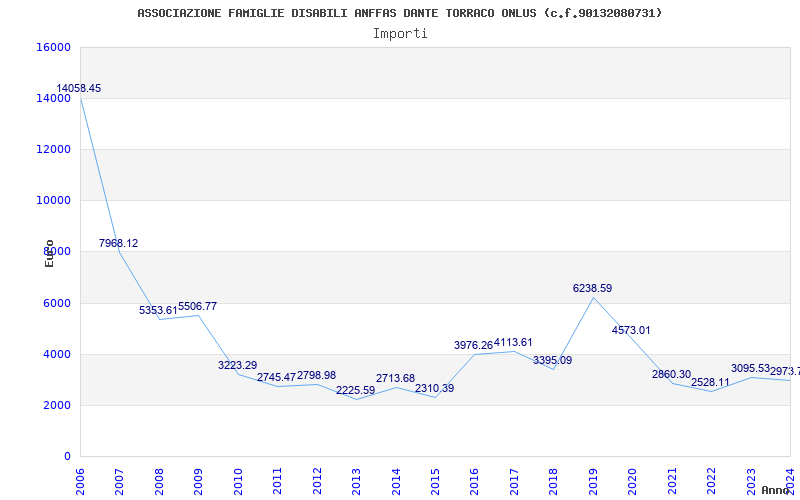This screenshot has width=800, height=500.
Task: Click the 2006 year on x-axis
Action: 80,479
